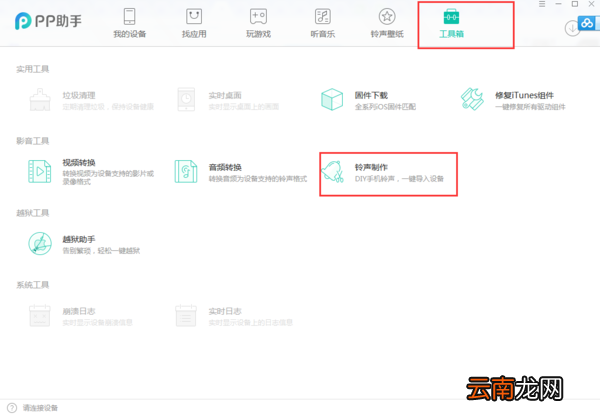The height and width of the screenshot is (417, 600).
Task: Click the 系统工具 section heading
Action: coord(33,285)
